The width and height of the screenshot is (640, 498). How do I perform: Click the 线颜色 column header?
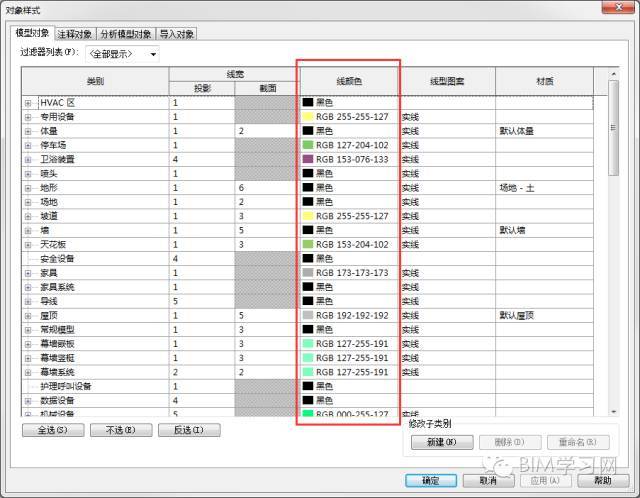pyautogui.click(x=349, y=80)
